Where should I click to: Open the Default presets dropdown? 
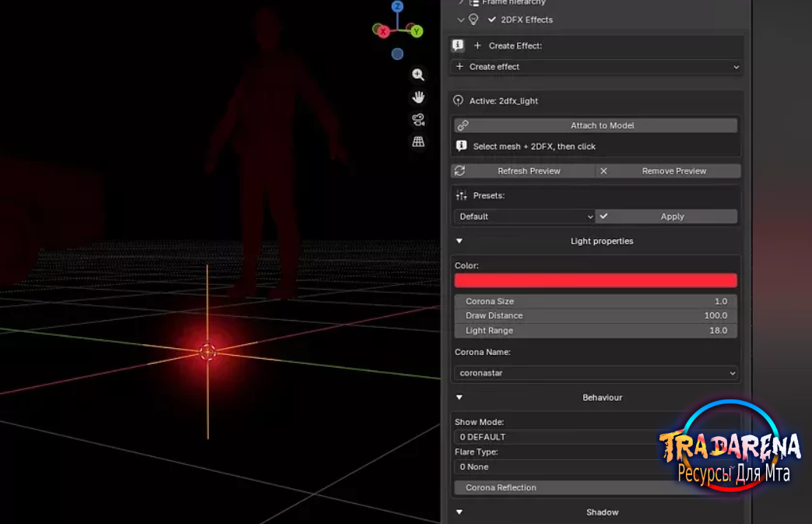525,216
